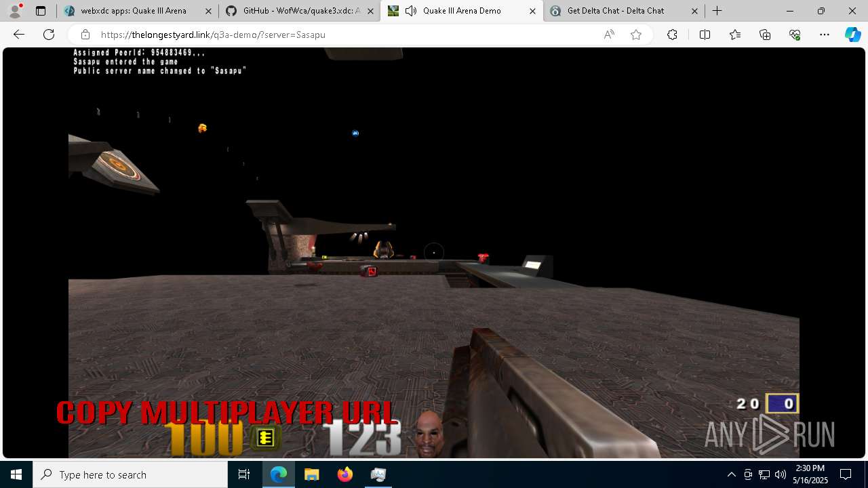
Task: Click the crosshair circle in game
Action: [x=434, y=253]
